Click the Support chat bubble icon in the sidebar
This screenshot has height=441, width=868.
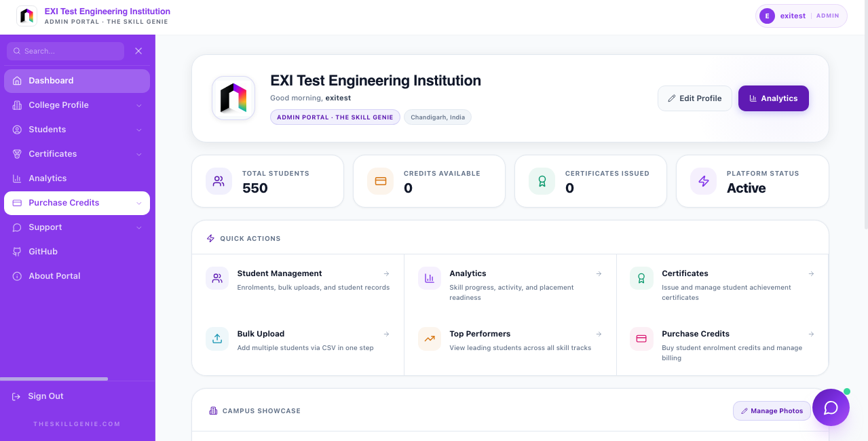tap(17, 227)
